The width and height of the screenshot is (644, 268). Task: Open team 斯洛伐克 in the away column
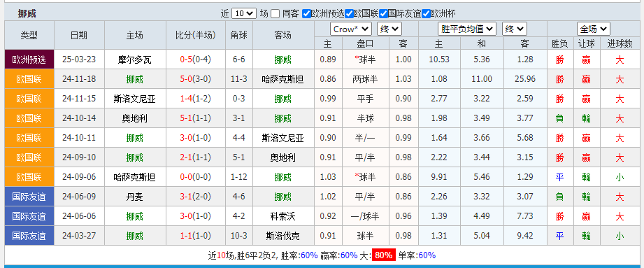[283, 236]
